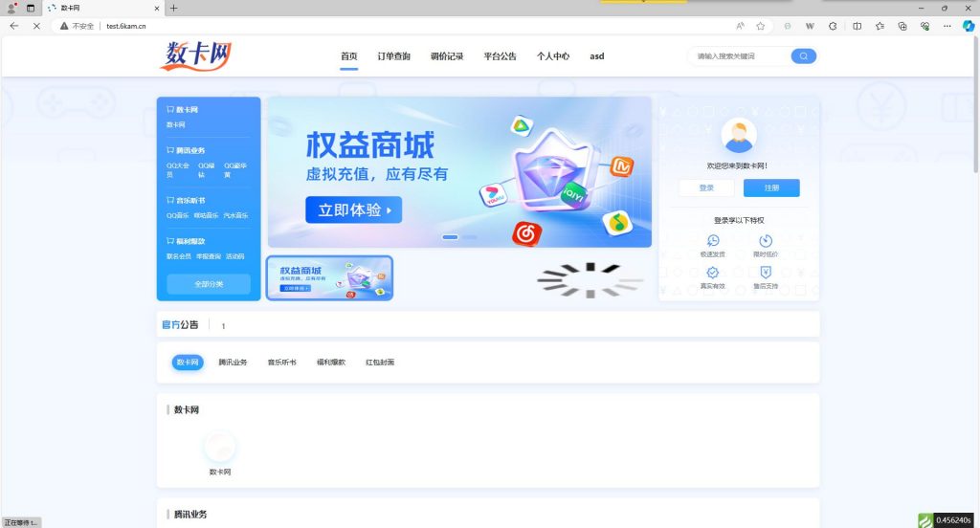Select the 音乐听书 category tab
Viewport: 980px width, 528px height.
coord(282,363)
